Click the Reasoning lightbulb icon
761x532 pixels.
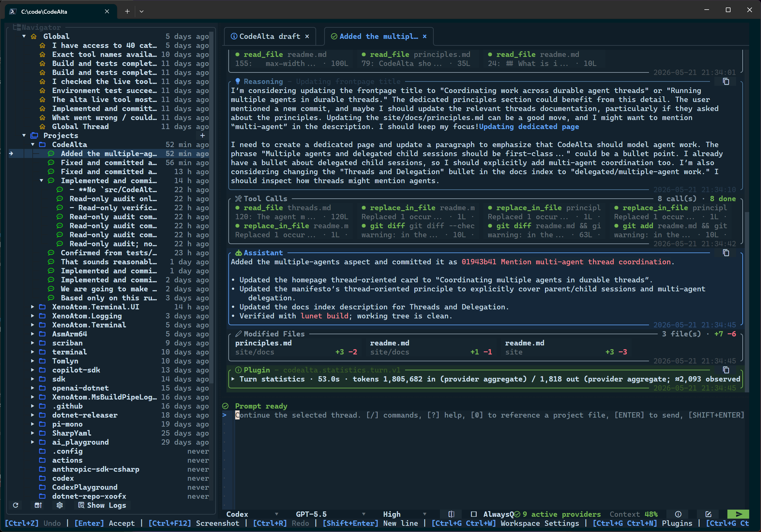tap(238, 81)
